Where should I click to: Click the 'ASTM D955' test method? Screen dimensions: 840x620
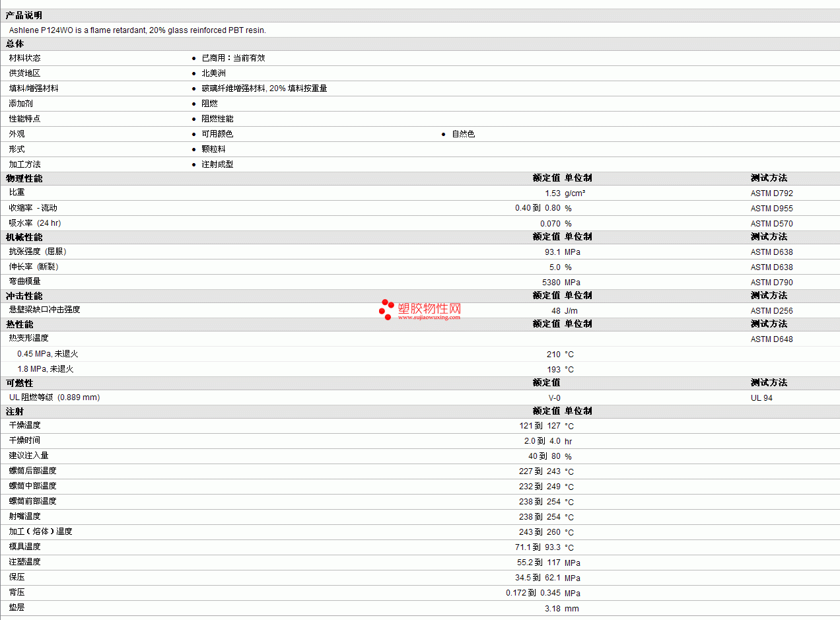pos(772,209)
